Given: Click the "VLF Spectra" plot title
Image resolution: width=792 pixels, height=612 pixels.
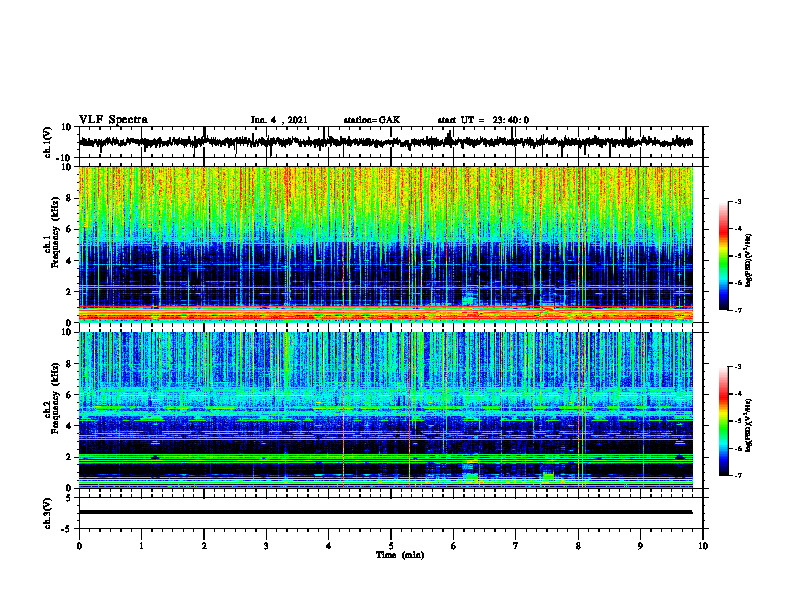Looking at the screenshot, I should (x=113, y=120).
